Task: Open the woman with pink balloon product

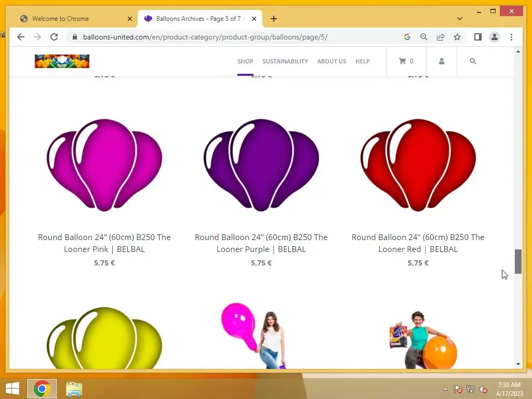Action: click(x=255, y=336)
